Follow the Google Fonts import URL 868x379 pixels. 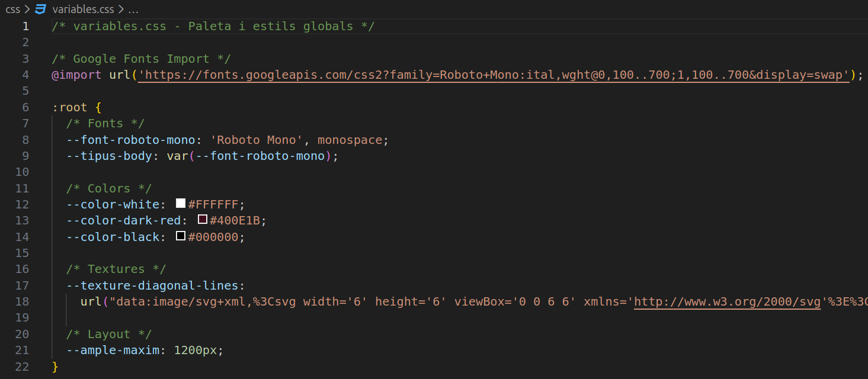click(x=494, y=75)
